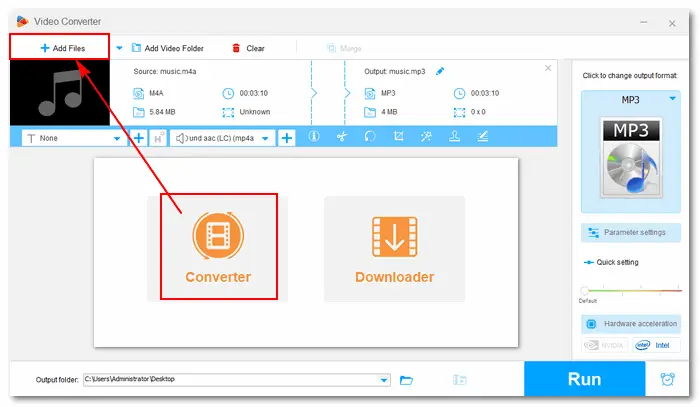Image resolution: width=700 pixels, height=407 pixels.
Task: Edit output file name with pencil icon
Action: click(440, 71)
